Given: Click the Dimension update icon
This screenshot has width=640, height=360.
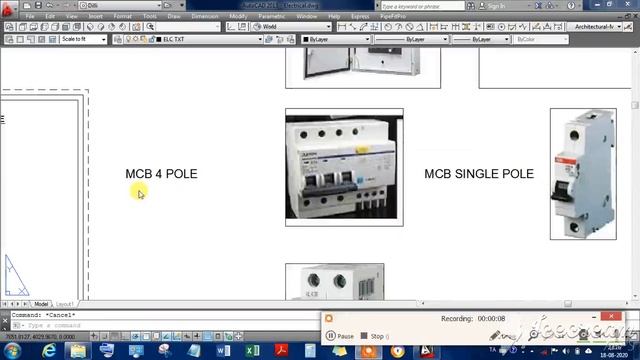Looking at the screenshot, I should pos(558,27).
